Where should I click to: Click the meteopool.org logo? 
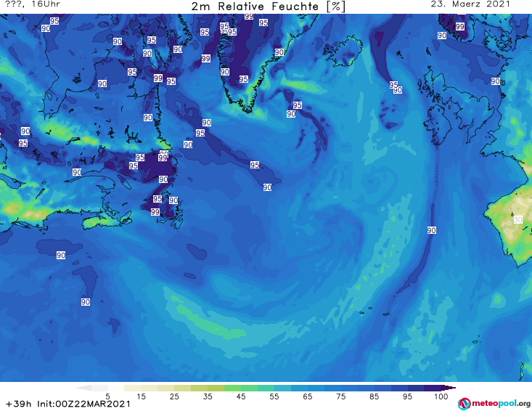[494, 403]
